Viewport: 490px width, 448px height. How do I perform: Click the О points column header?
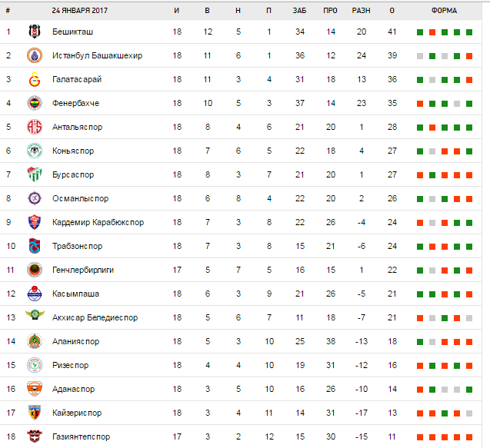(392, 11)
